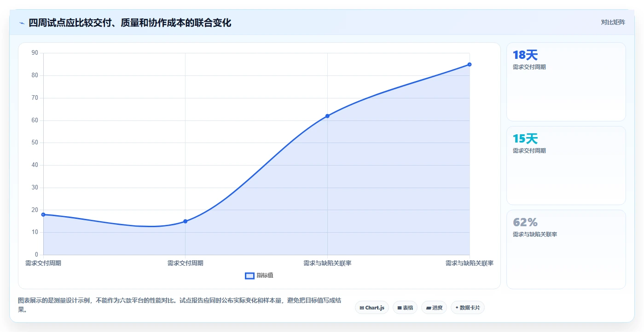Screen dimensions: 644x332
Task: Select the Chart.js pill button
Action: coord(372,308)
